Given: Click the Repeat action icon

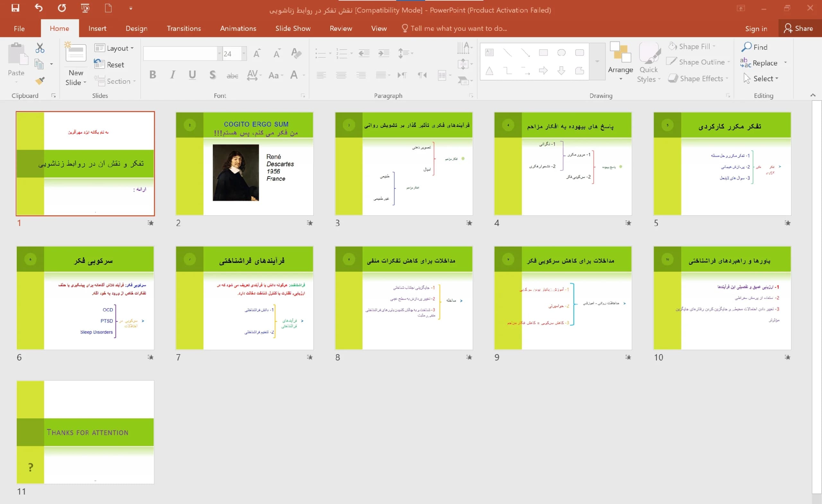Looking at the screenshot, I should click(62, 8).
